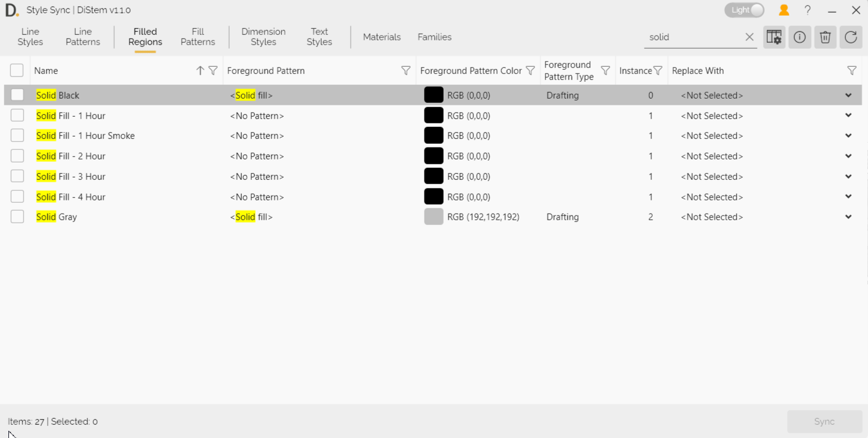Select Solid Fill - 2 Hour checkbox
The image size is (868, 438).
coord(17,156)
